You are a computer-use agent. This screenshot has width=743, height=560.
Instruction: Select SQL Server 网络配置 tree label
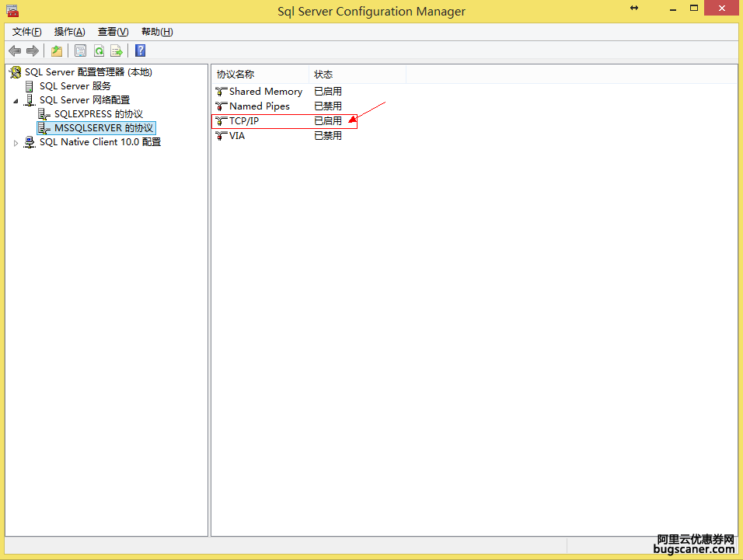coord(85,100)
